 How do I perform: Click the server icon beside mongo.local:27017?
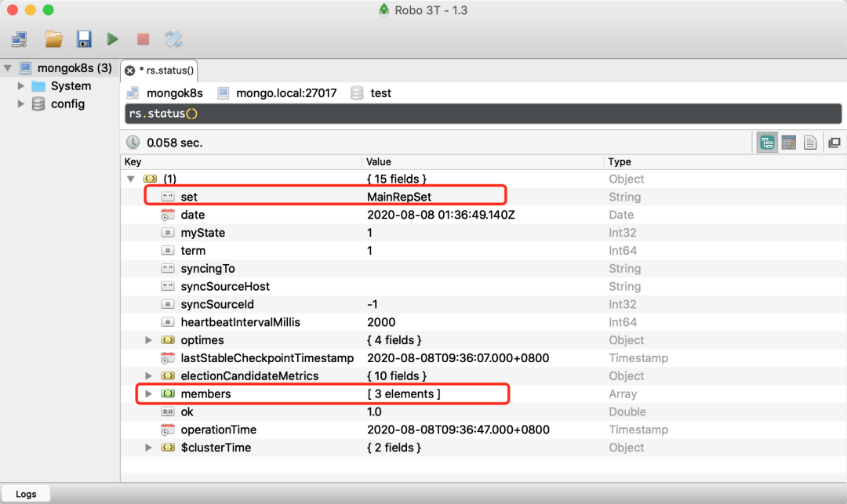pos(223,93)
